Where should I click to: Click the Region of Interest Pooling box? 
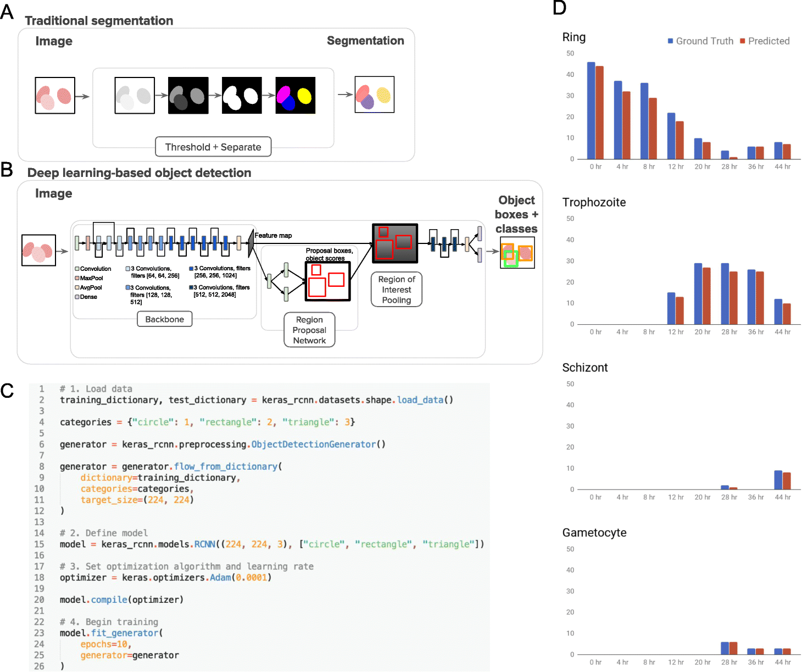[397, 290]
